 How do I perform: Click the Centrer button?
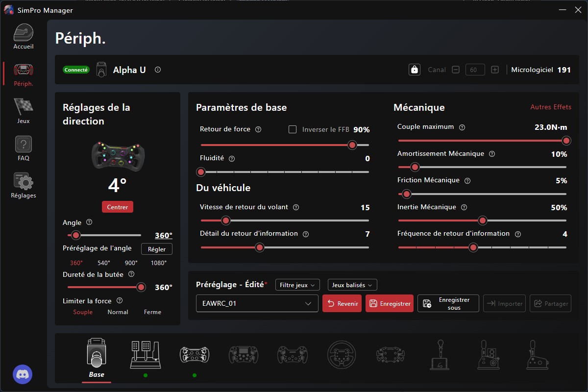pos(118,207)
